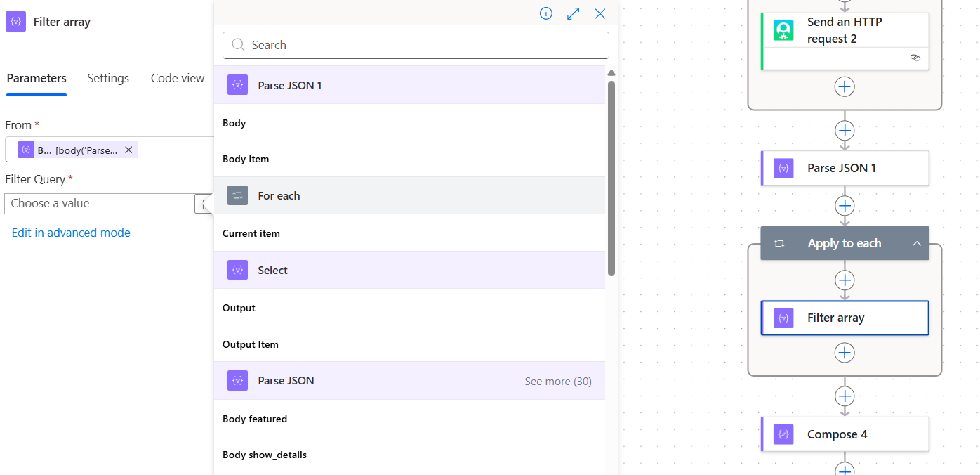Screen dimensions: 980x475
Task: Click the Filter array canvas icon
Action: [x=783, y=318]
